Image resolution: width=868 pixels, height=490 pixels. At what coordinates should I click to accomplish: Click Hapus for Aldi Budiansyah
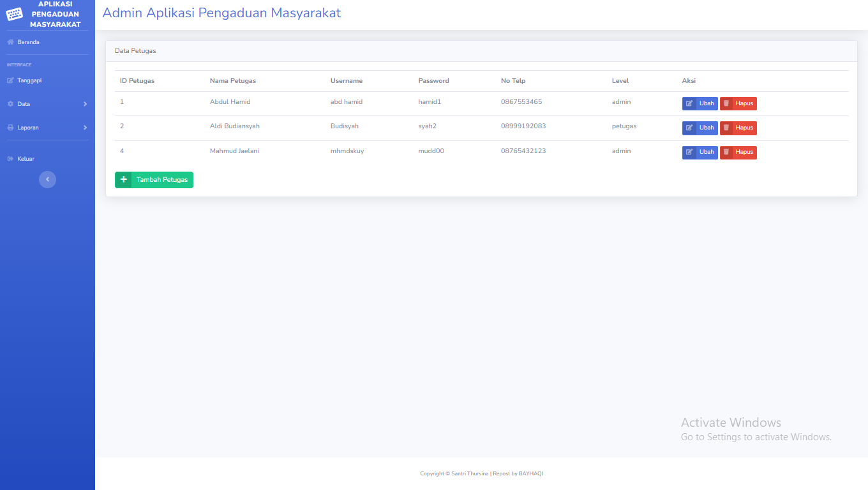738,128
